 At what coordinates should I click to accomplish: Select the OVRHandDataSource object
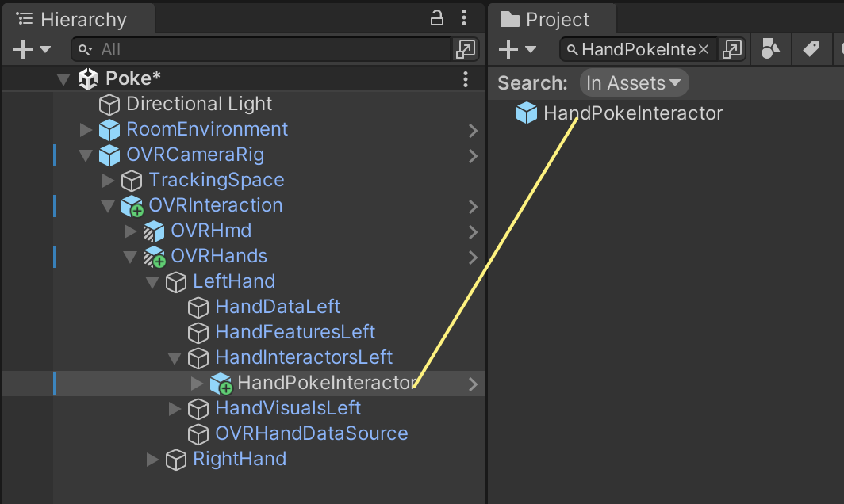311,433
